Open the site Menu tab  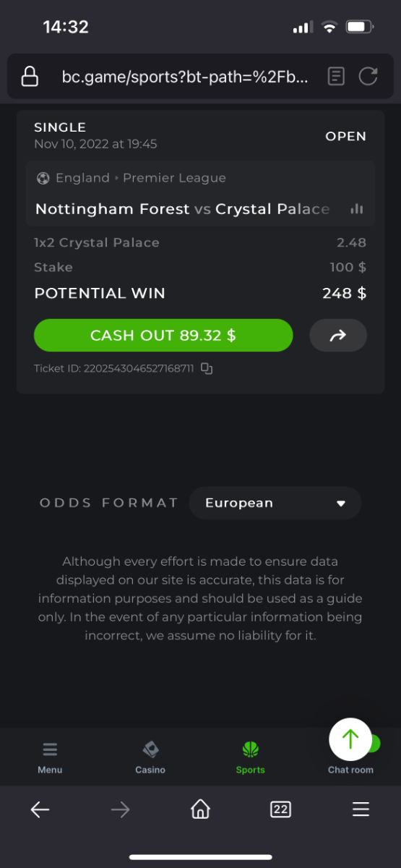[50, 757]
